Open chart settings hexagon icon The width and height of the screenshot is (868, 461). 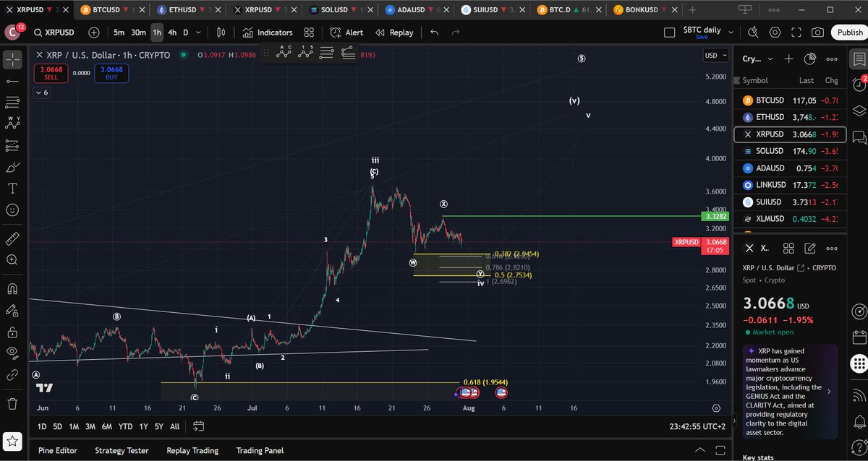(775, 33)
